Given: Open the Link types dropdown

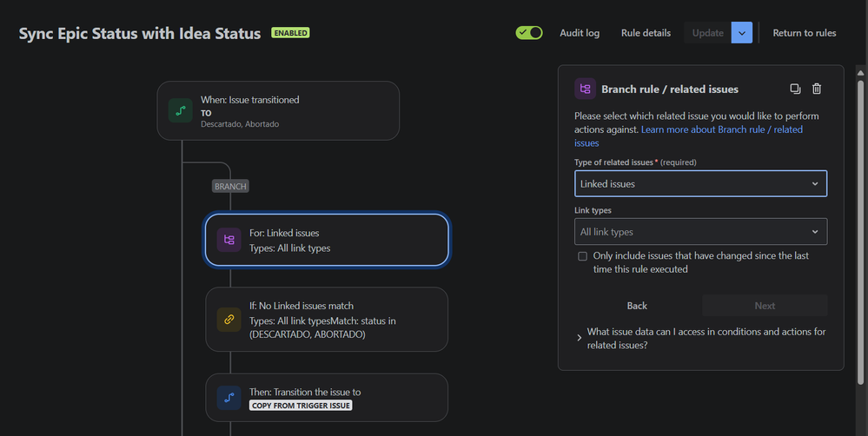Looking at the screenshot, I should click(x=700, y=232).
